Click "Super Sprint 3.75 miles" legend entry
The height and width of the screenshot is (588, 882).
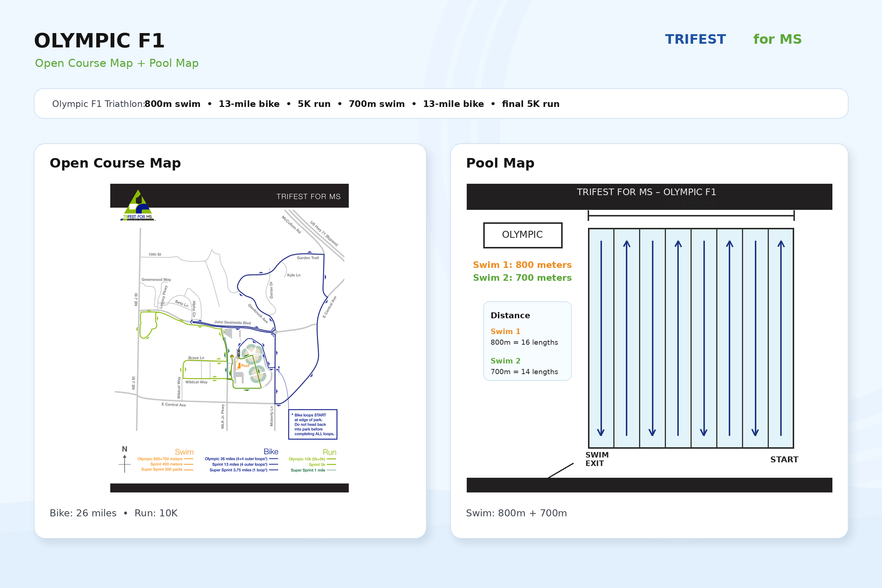(x=238, y=470)
